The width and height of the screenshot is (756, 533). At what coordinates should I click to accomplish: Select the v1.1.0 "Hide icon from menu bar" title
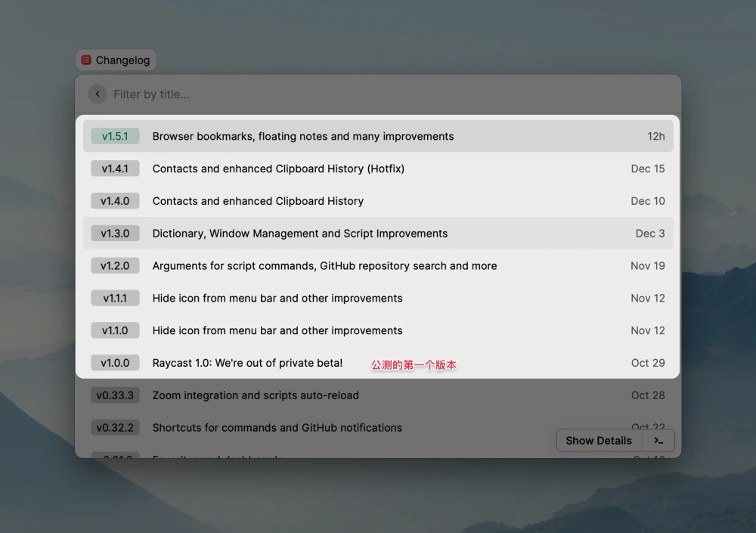(x=277, y=330)
